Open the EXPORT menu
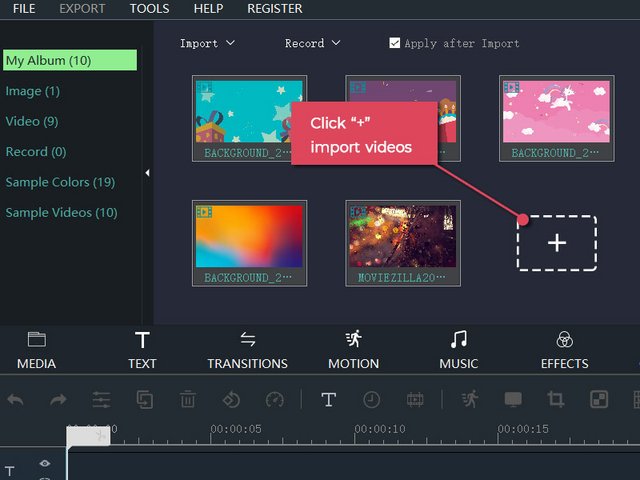 pos(82,8)
